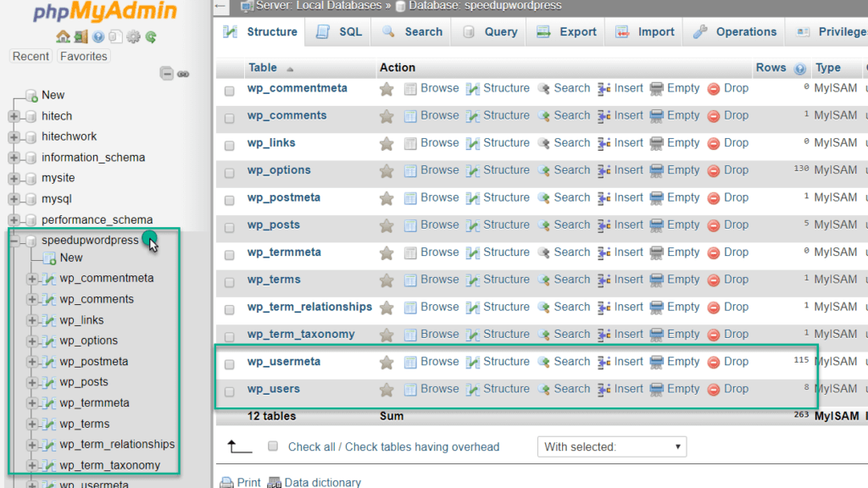This screenshot has width=868, height=488.
Task: Check the wp_commentmeta row checkbox
Action: (x=229, y=91)
